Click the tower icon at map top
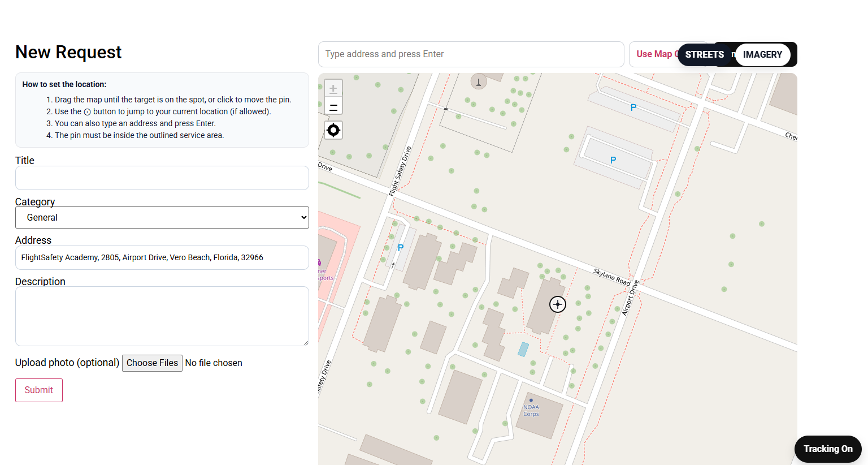This screenshot has width=868, height=465. pos(479,82)
